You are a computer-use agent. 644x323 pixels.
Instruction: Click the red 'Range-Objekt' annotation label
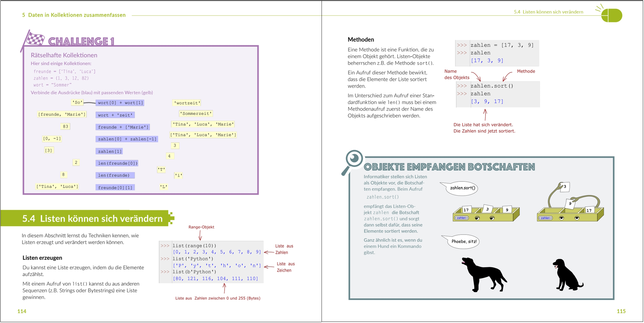202,227
